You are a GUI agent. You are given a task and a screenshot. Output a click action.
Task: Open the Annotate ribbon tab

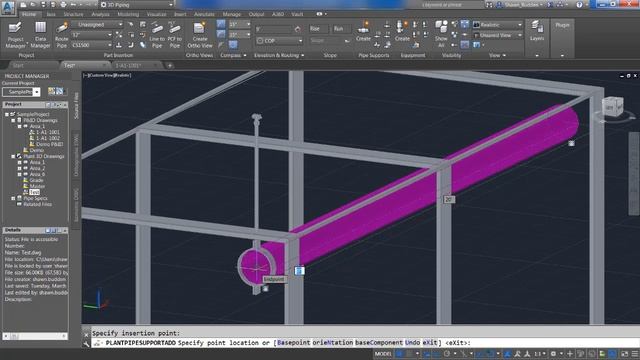pyautogui.click(x=204, y=14)
